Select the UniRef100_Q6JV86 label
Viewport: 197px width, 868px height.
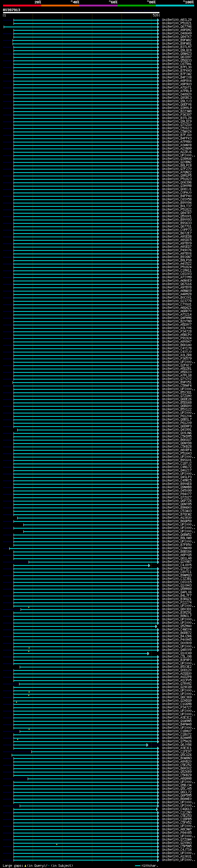tap(177, 744)
